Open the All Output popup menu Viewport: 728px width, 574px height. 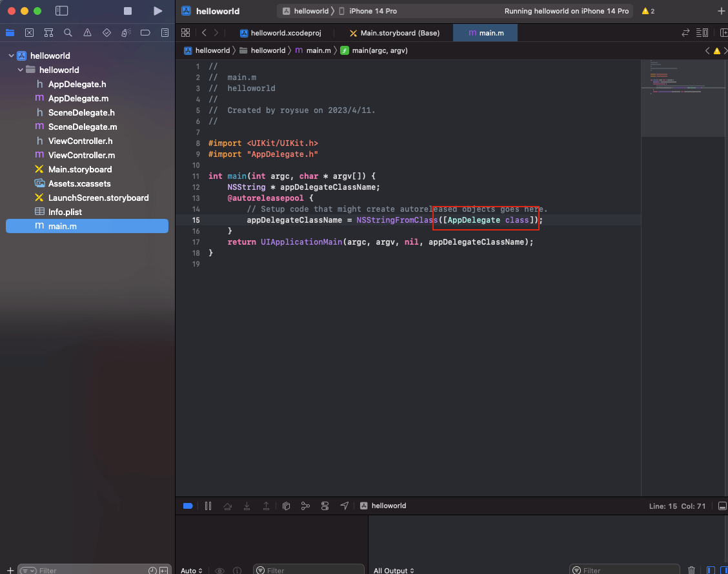pos(394,570)
